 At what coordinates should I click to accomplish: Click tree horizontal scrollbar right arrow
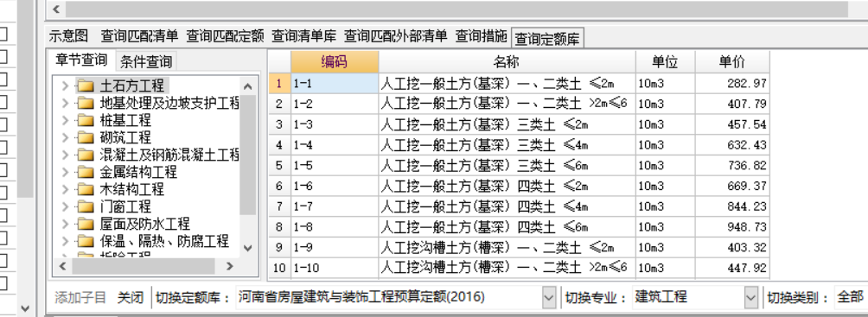click(230, 267)
